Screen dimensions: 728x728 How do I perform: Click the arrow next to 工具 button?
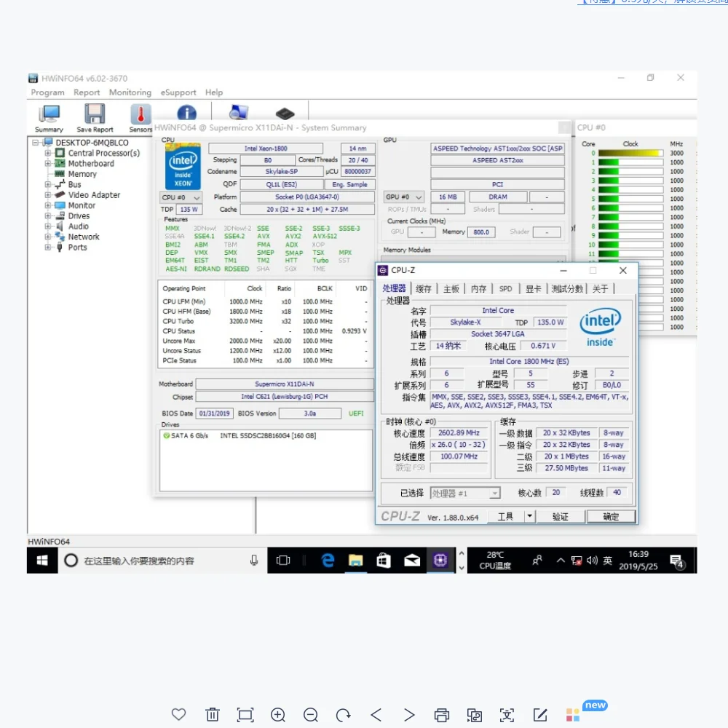pyautogui.click(x=529, y=516)
